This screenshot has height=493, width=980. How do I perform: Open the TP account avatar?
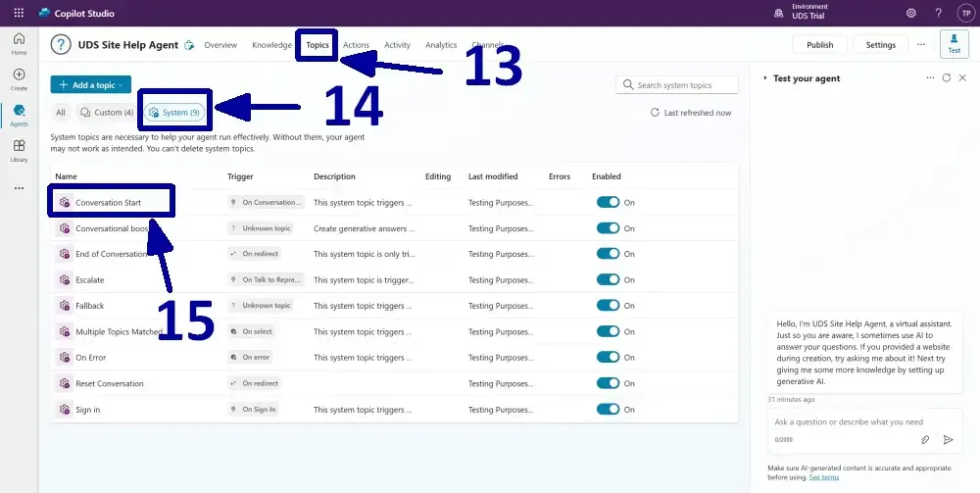pos(965,13)
